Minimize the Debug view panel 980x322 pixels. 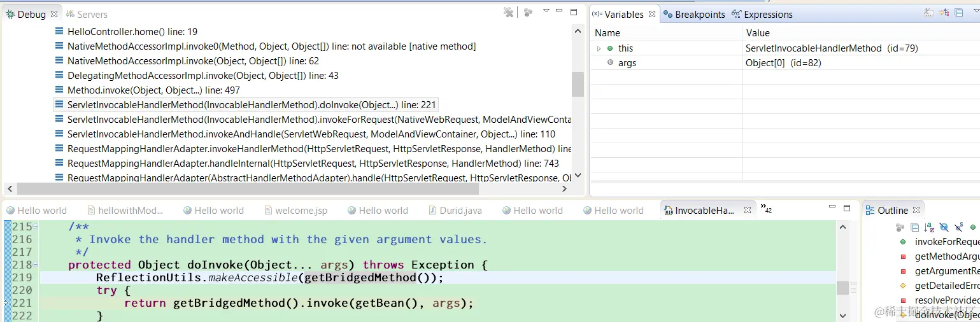559,11
